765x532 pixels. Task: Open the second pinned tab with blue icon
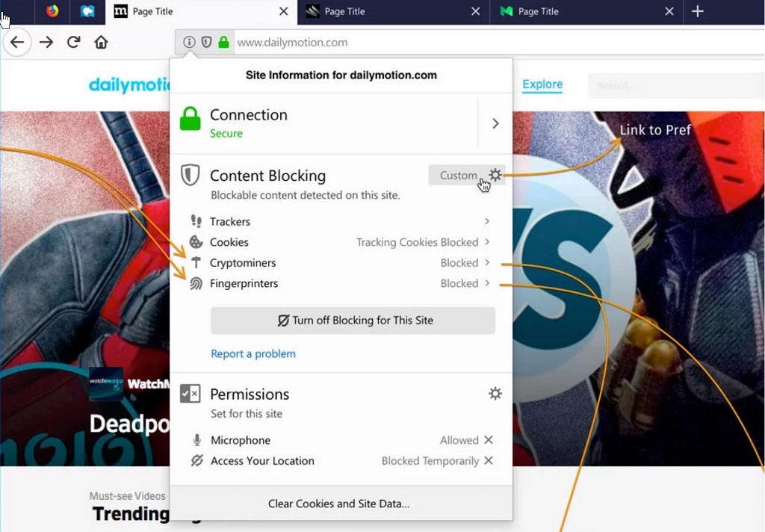click(87, 11)
